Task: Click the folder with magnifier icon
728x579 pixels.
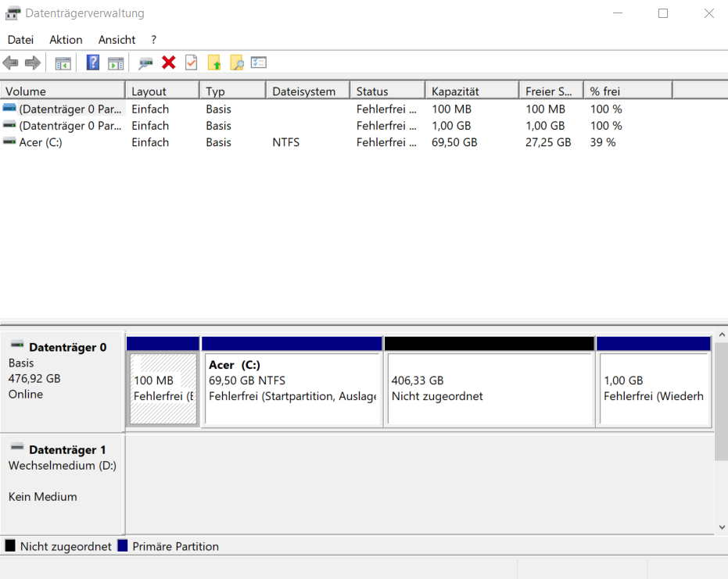Action: pyautogui.click(x=237, y=63)
